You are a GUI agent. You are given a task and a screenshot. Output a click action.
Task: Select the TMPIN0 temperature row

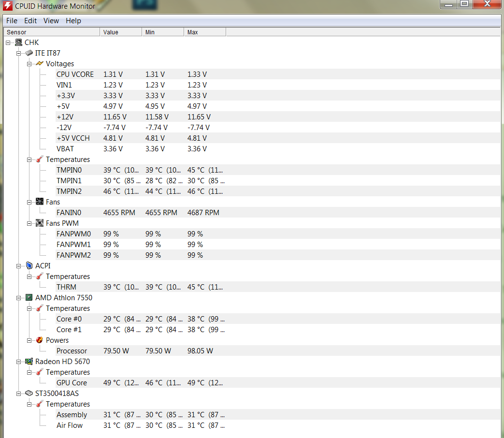pos(278,170)
